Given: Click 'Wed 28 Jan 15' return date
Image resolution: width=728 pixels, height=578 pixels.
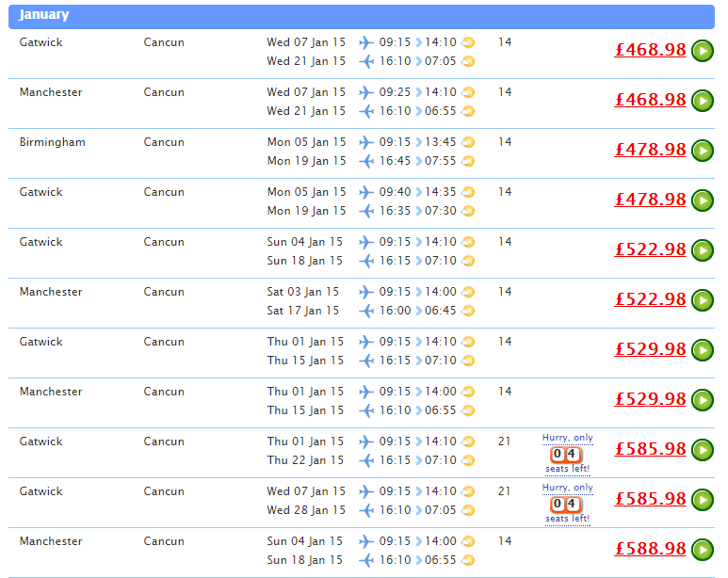Looking at the screenshot, I should pos(306,510).
